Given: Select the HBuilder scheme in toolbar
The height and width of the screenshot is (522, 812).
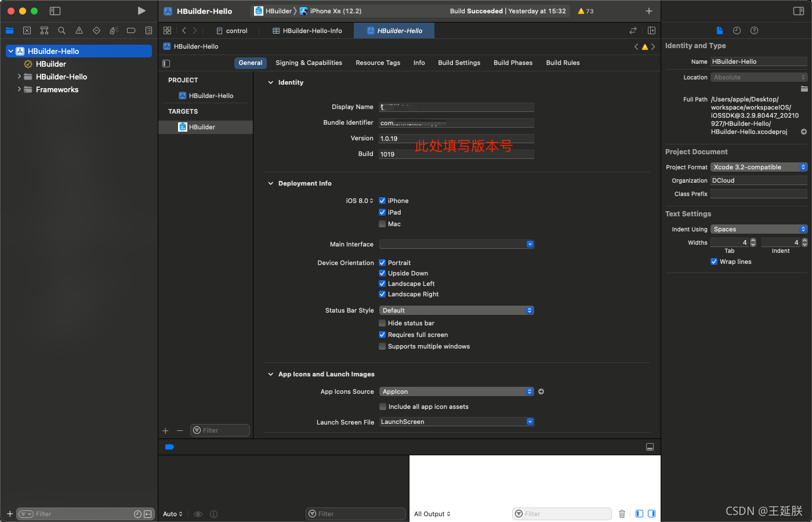Looking at the screenshot, I should click(273, 11).
